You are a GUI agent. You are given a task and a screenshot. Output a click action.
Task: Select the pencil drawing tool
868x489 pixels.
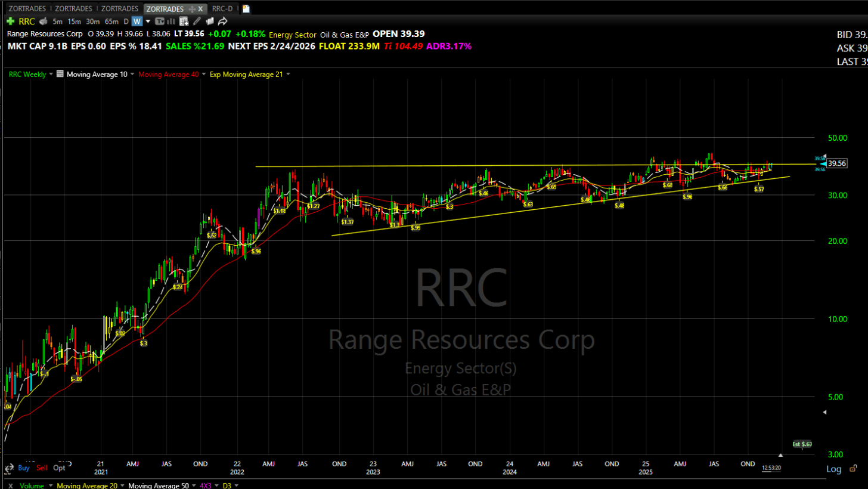[196, 21]
